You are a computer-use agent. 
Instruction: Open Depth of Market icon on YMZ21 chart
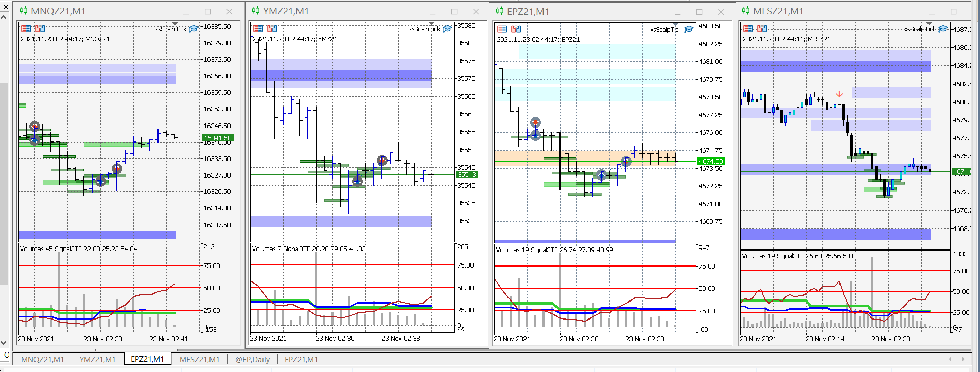272,29
